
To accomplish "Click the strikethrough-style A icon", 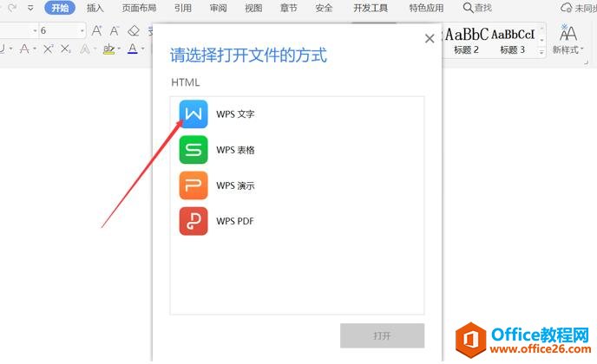I will pyautogui.click(x=24, y=49).
